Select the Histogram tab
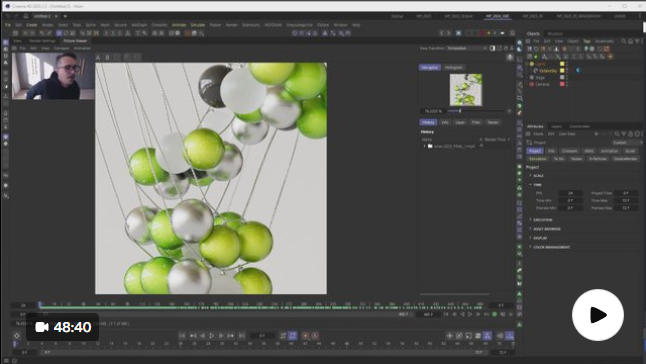This screenshot has height=364, width=646. click(454, 68)
